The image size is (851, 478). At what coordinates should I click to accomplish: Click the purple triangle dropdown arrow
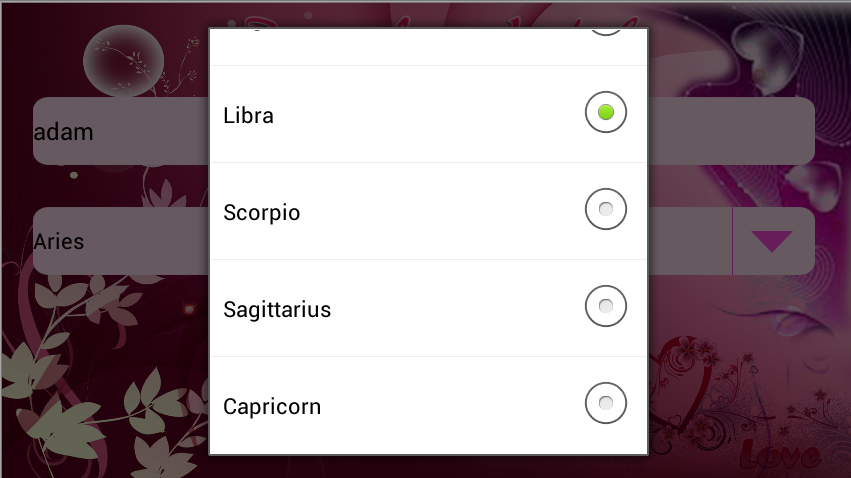pyautogui.click(x=772, y=241)
